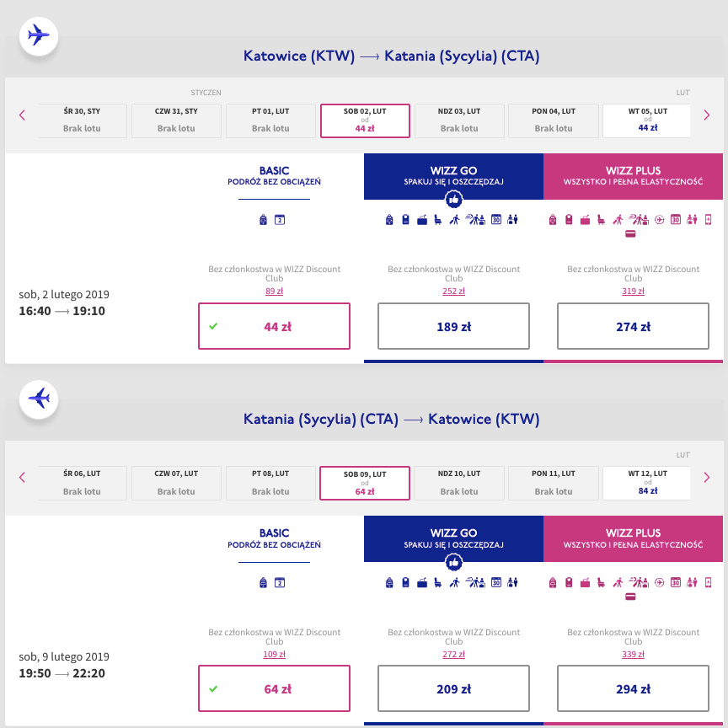Click outbound BASIC calendar check-in icon
Viewport: 728px width, 728px height.
(x=280, y=220)
